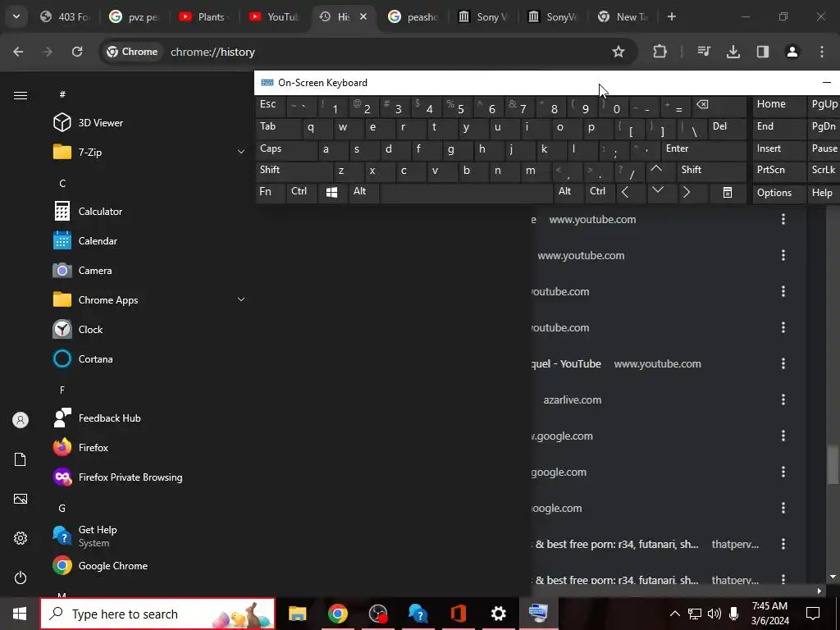Image resolution: width=840 pixels, height=630 pixels.
Task: Open Settings gear in Start sidebar
Action: click(21, 538)
